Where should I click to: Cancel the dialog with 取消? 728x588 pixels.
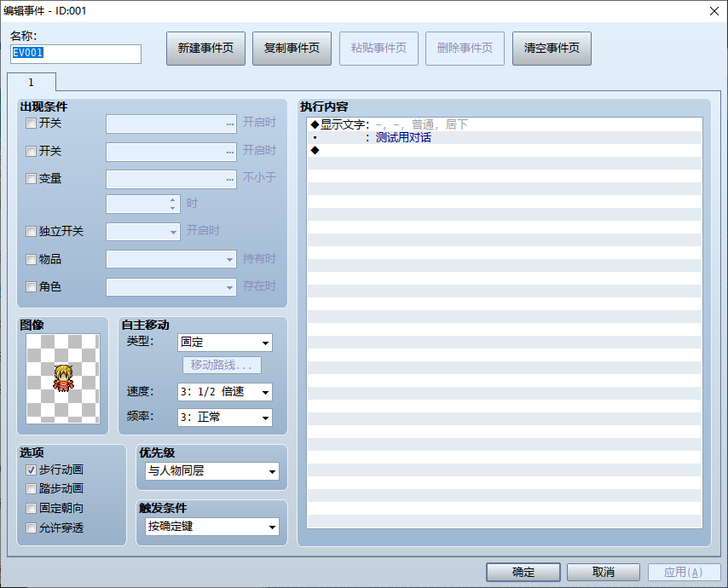point(604,572)
